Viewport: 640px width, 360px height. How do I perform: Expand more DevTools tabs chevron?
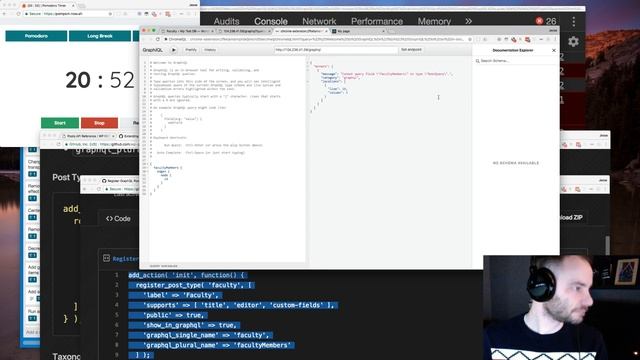click(469, 21)
